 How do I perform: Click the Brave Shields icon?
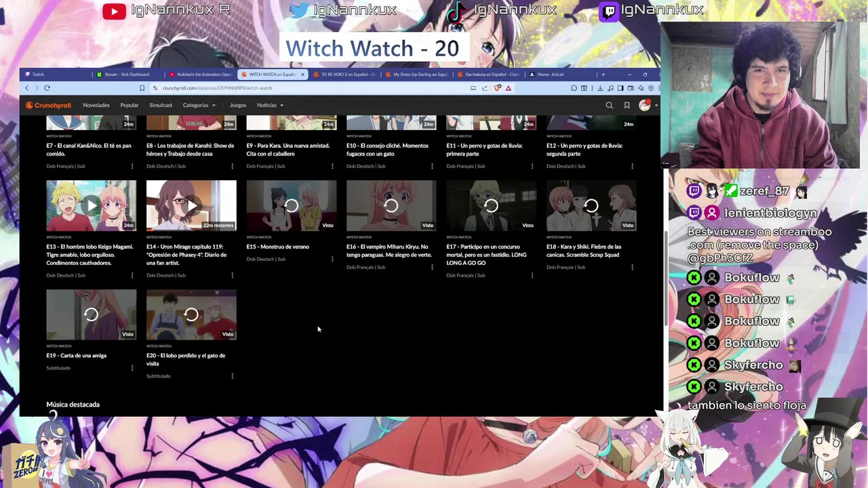point(498,88)
